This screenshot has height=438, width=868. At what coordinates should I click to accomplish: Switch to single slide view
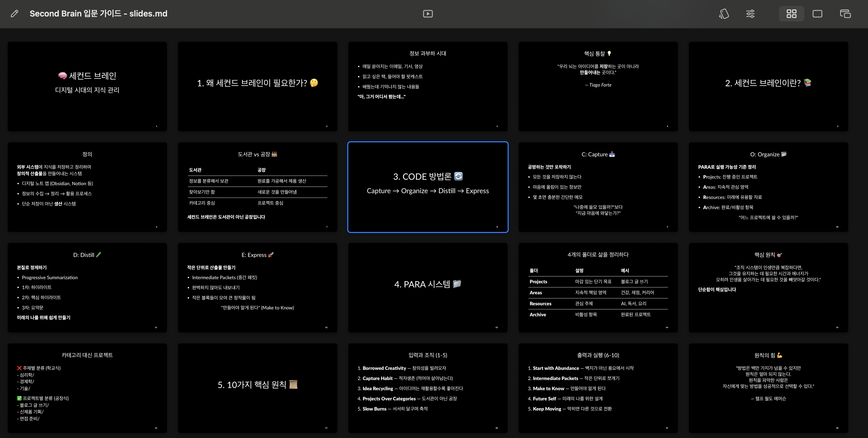(x=817, y=14)
